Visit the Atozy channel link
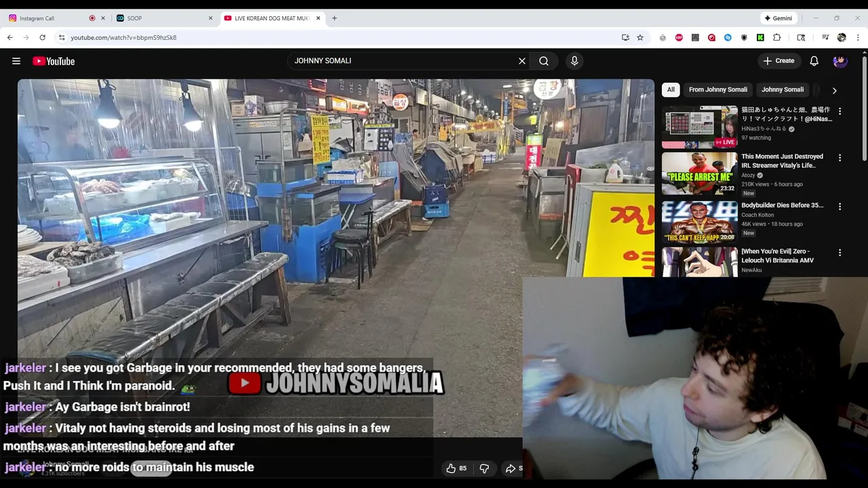 748,175
